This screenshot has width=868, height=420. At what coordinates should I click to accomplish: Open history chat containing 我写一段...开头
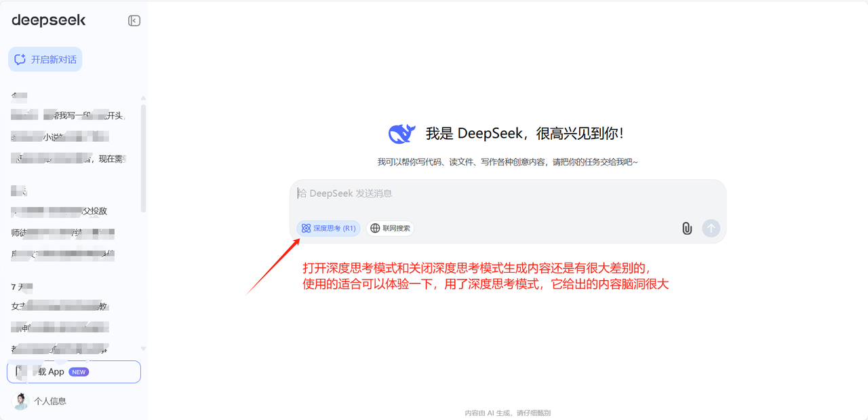point(68,116)
